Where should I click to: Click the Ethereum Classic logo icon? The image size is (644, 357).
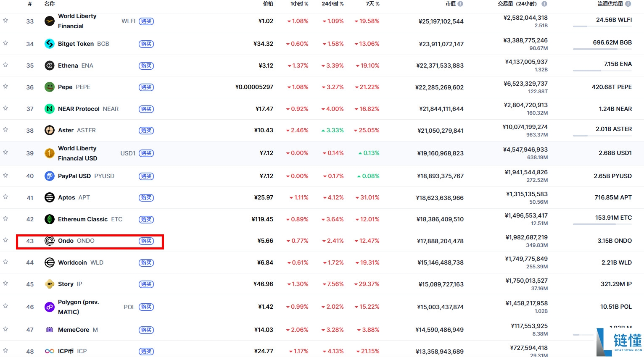pyautogui.click(x=50, y=219)
